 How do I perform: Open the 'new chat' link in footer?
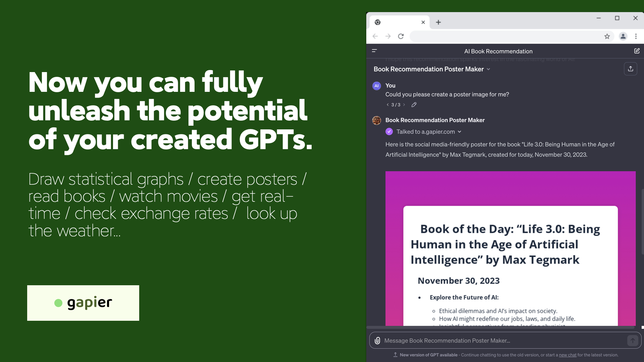(x=568, y=355)
